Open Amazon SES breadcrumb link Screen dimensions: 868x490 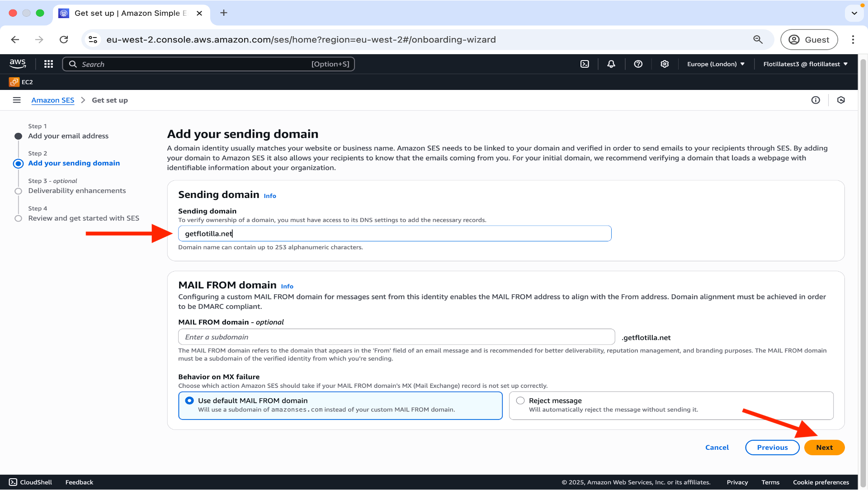[52, 100]
